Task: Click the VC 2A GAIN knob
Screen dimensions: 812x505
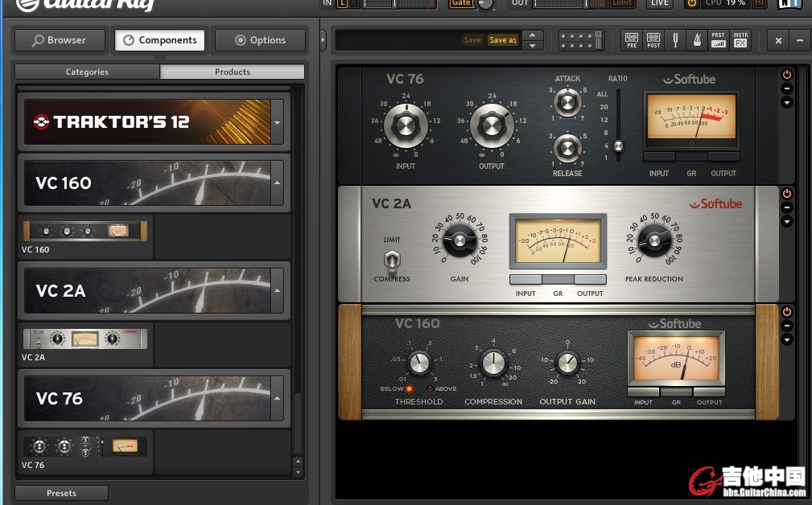Action: click(460, 240)
